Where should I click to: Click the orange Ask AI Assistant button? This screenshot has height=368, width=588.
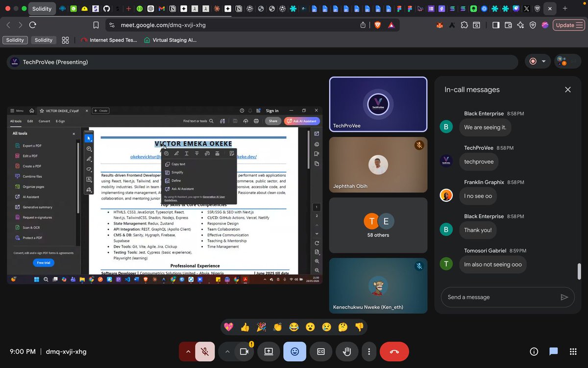click(302, 121)
